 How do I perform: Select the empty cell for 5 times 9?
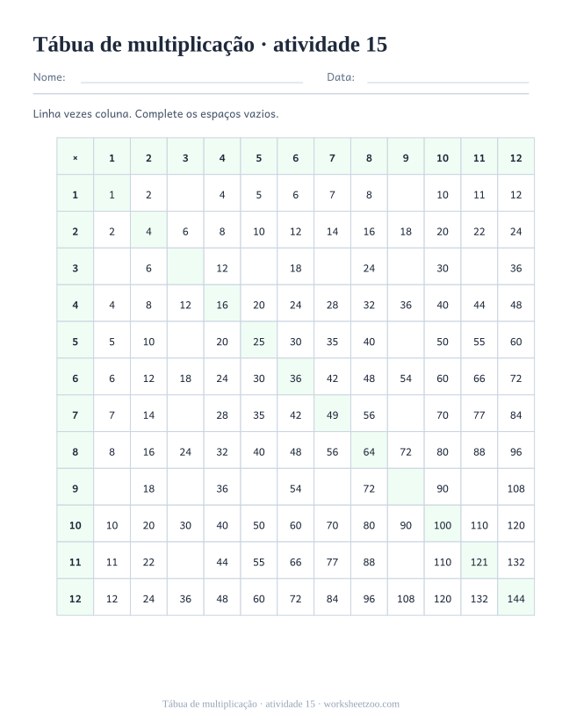coord(406,342)
